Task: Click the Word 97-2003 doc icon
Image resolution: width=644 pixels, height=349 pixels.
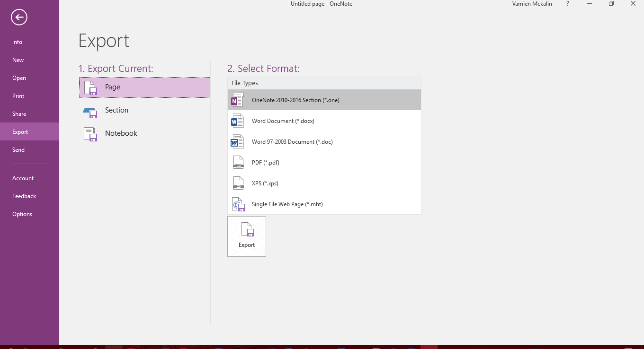Action: 237,142
